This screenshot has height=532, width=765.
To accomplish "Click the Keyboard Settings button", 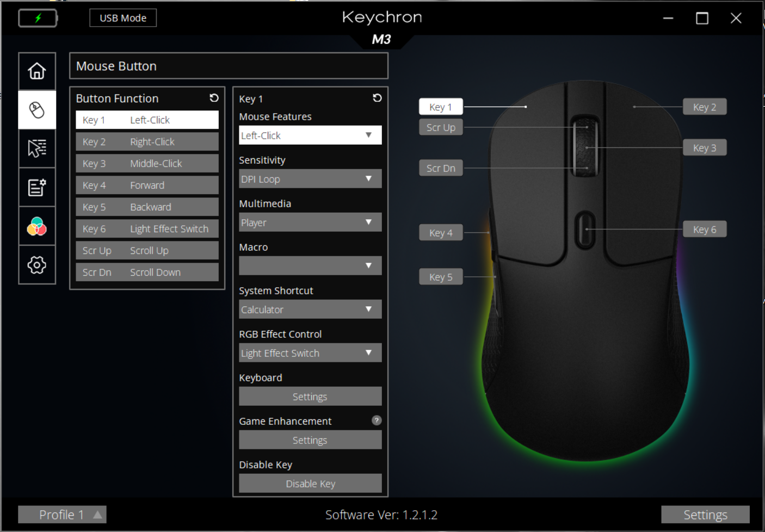I will coord(310,397).
